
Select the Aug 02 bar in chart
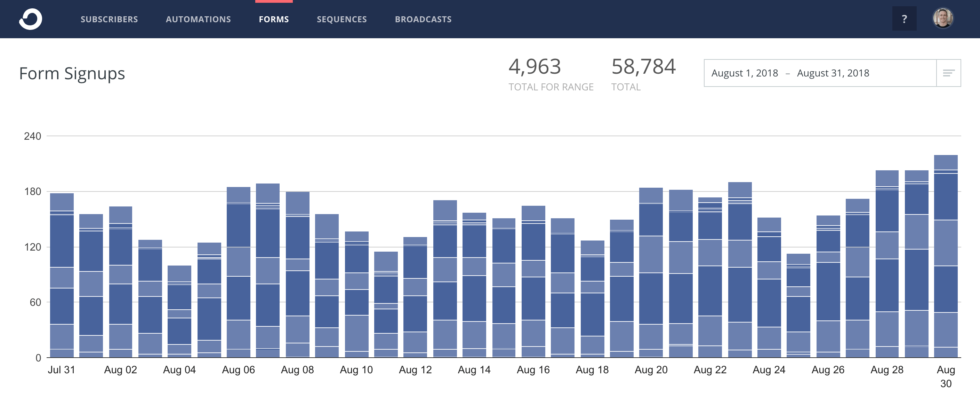click(x=121, y=282)
